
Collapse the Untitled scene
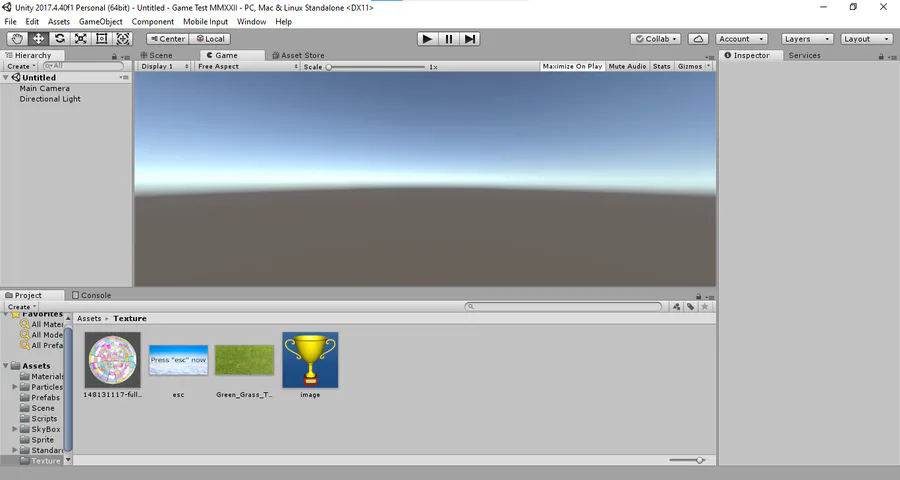click(6, 78)
